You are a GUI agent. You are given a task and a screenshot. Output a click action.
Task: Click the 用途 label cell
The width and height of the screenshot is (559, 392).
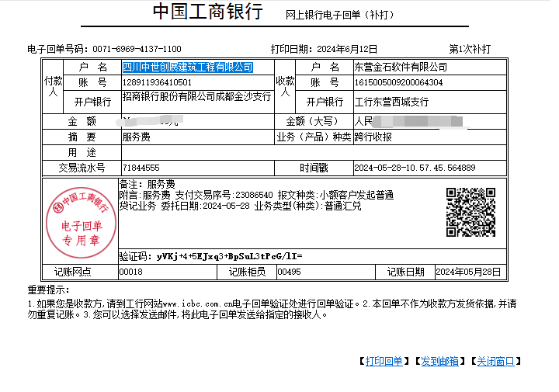[82, 152]
